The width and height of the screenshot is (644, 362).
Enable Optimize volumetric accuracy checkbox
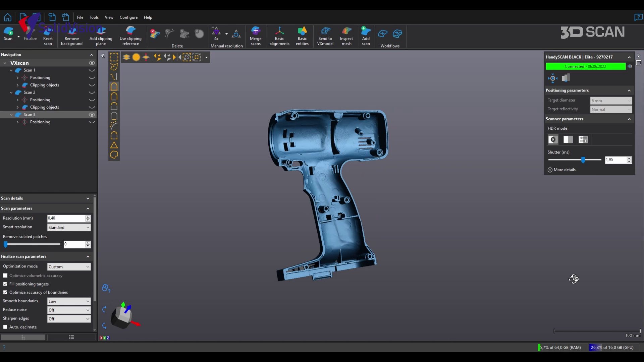(x=5, y=276)
